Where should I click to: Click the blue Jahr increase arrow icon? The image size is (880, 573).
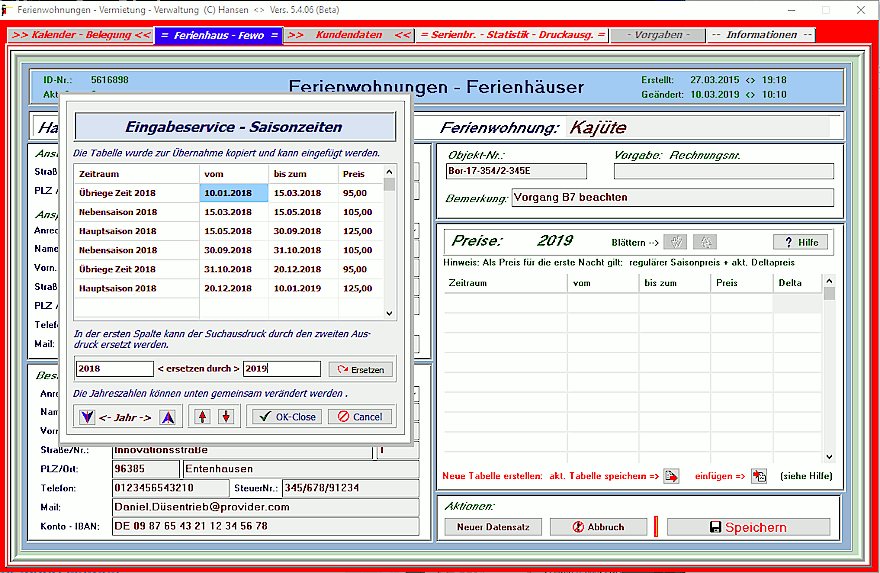[167, 416]
